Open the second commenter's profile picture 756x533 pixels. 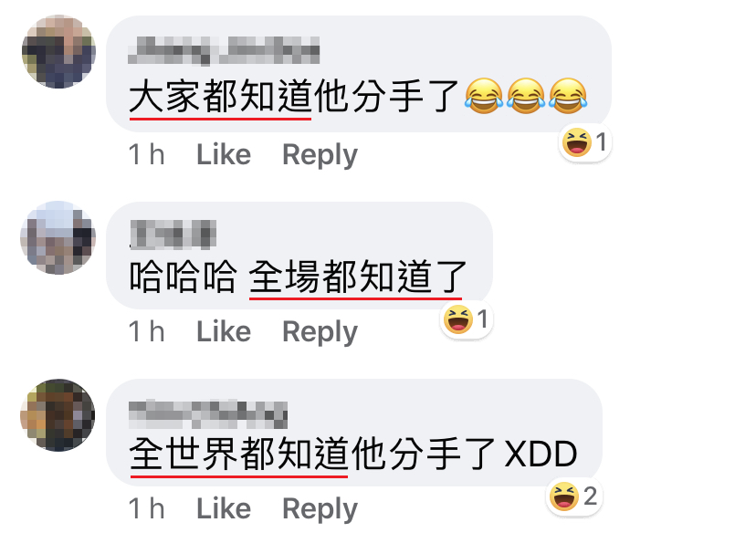pyautogui.click(x=58, y=238)
